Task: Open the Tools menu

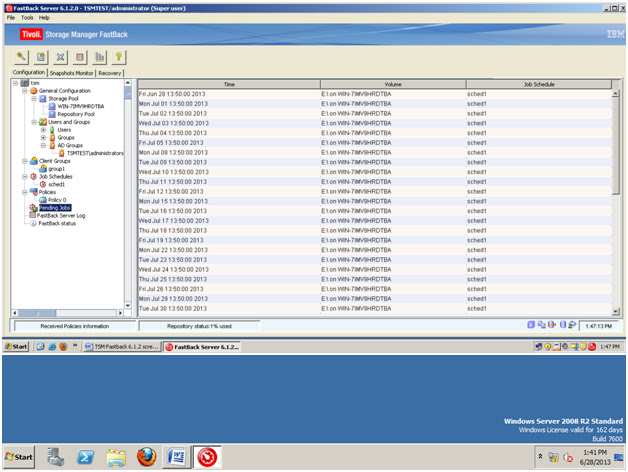Action: click(x=27, y=18)
